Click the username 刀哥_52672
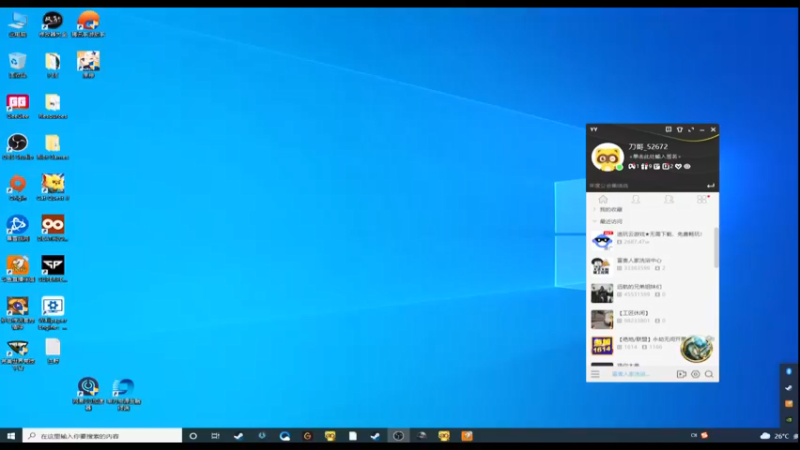 point(648,146)
